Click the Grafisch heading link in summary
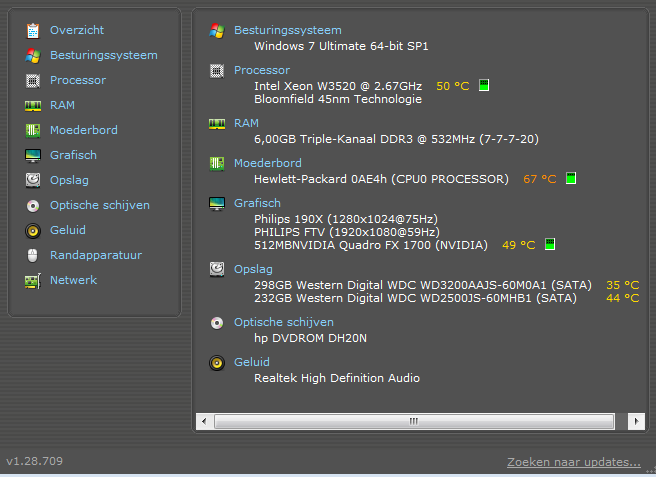656x477 pixels. click(x=257, y=203)
